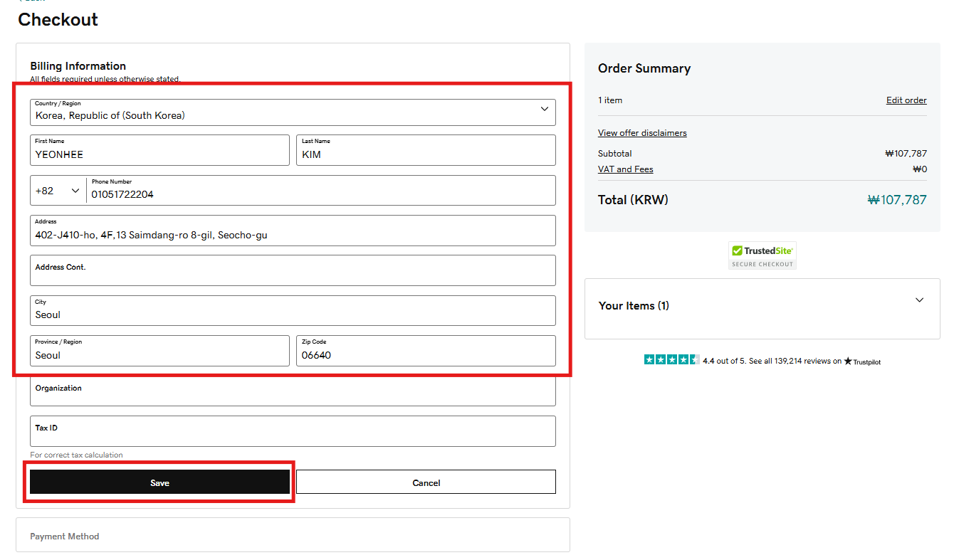Click the Trustpilot star rating icons
Viewport: 959px width, 560px height.
(671, 360)
